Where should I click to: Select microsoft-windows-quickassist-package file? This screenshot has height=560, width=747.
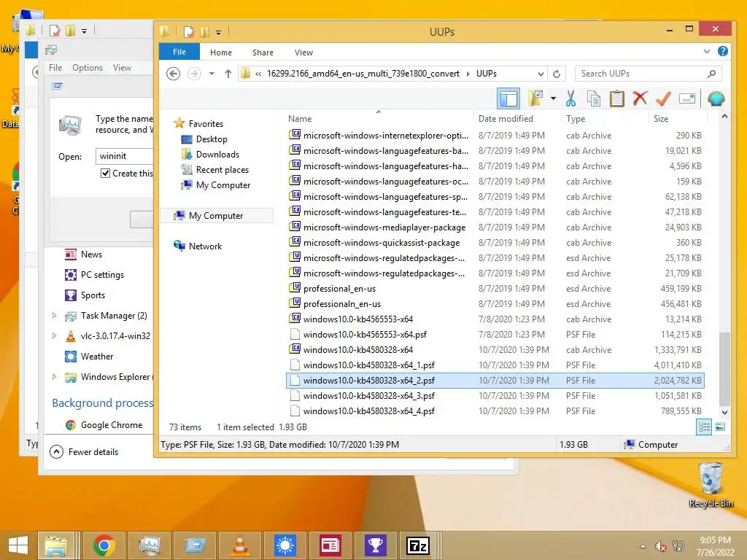(x=495, y=243)
